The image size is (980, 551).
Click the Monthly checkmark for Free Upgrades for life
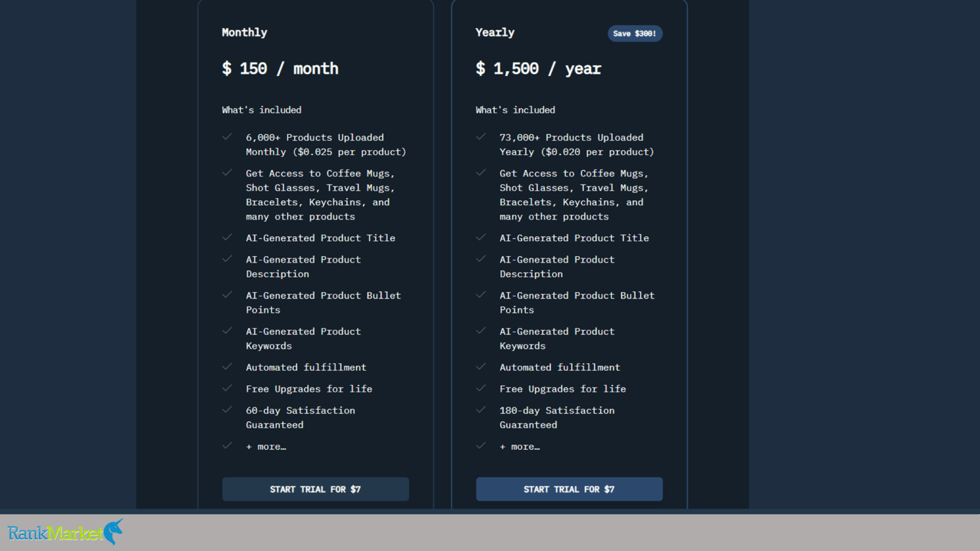point(227,387)
